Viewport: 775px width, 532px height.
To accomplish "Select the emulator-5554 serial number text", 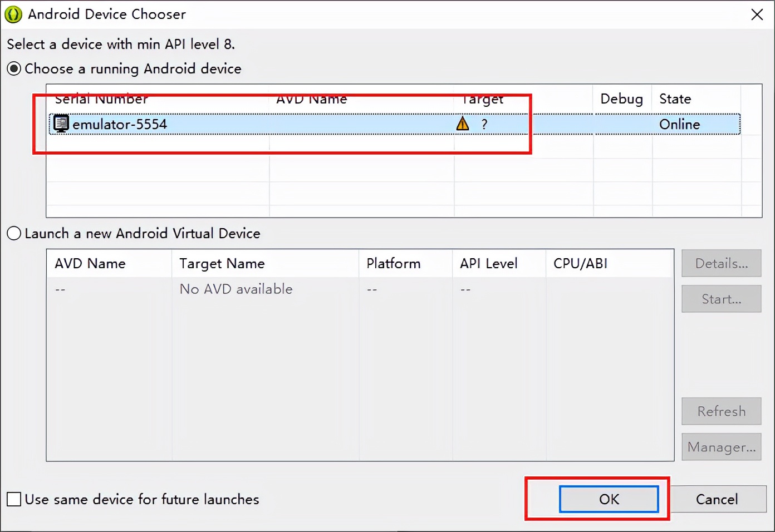I will [x=120, y=124].
